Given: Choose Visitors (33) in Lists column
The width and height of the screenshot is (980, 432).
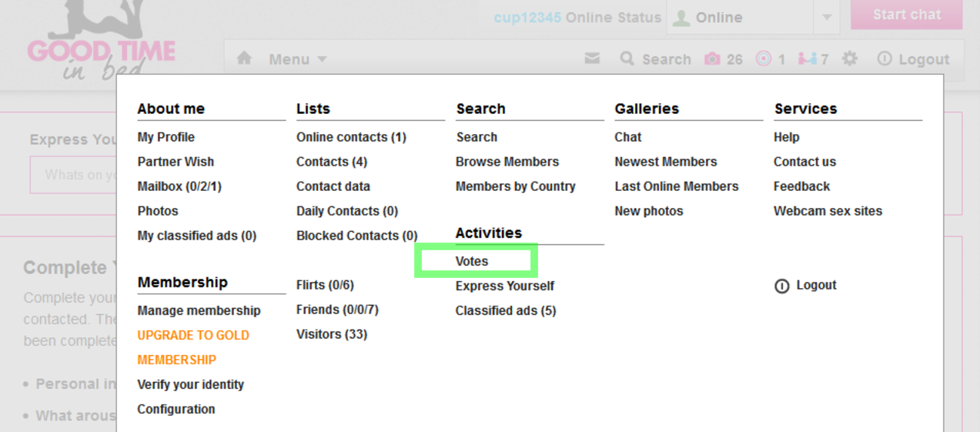Looking at the screenshot, I should [x=332, y=334].
